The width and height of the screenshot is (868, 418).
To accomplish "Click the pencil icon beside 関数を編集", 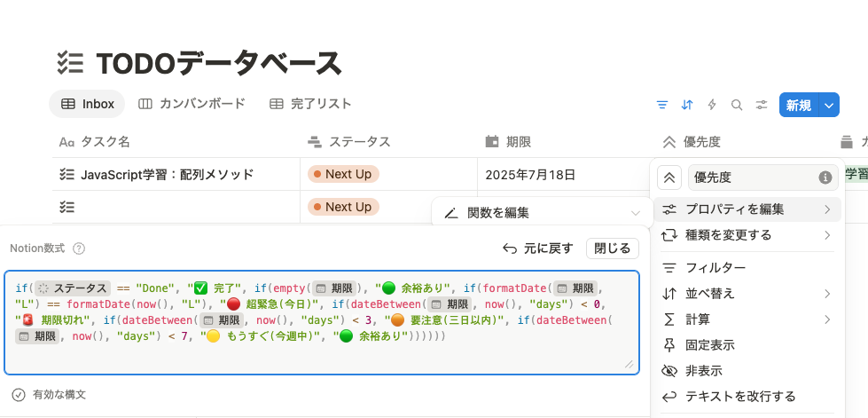I will click(451, 213).
